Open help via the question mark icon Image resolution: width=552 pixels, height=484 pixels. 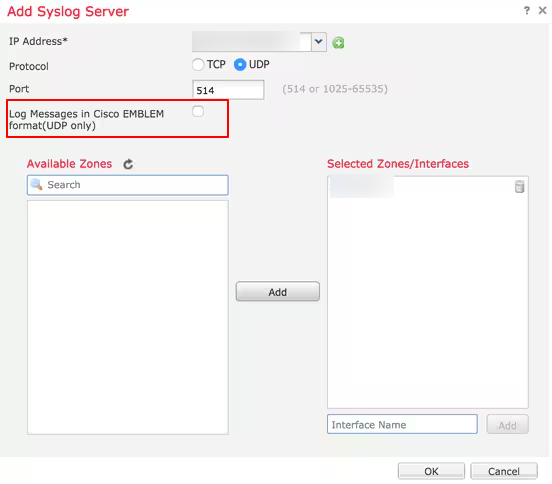[x=526, y=11]
